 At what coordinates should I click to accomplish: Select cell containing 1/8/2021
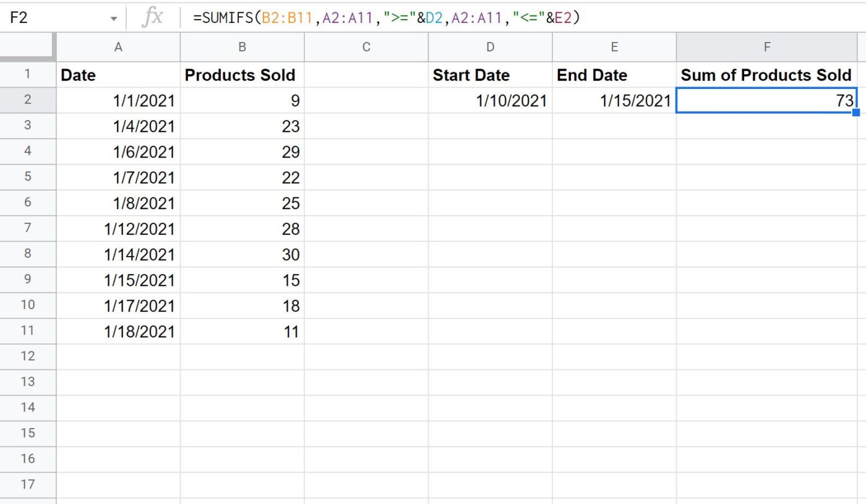pos(118,203)
